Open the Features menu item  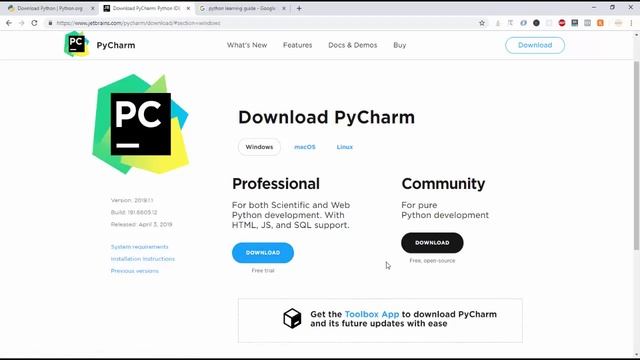point(298,45)
